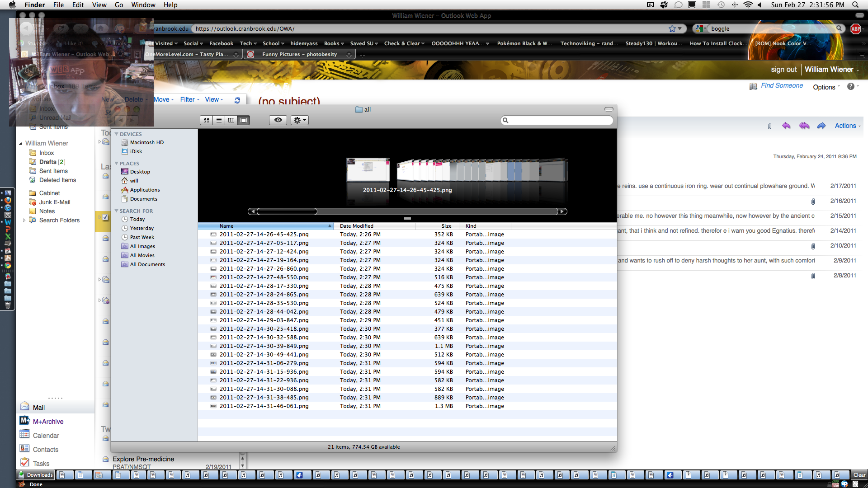Open the Find Someone link

[781, 86]
